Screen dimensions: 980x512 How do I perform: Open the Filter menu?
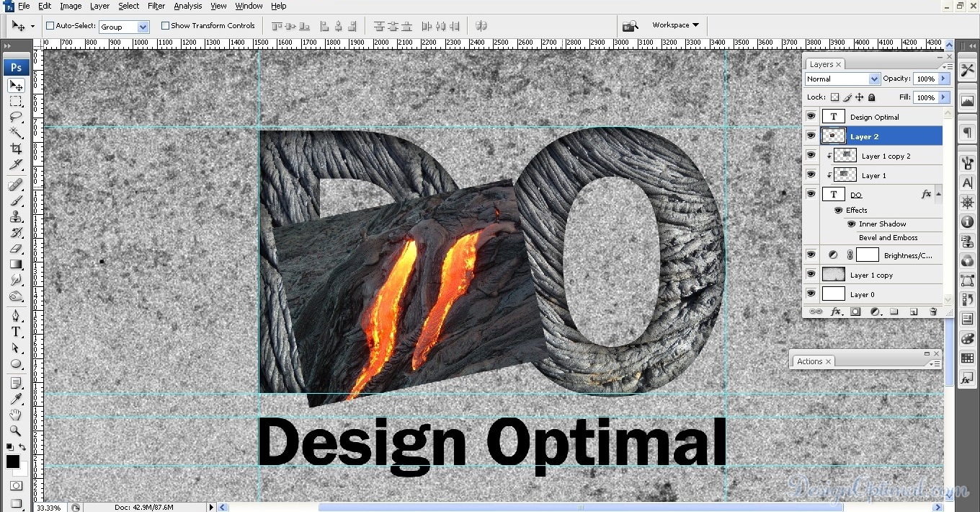(156, 6)
